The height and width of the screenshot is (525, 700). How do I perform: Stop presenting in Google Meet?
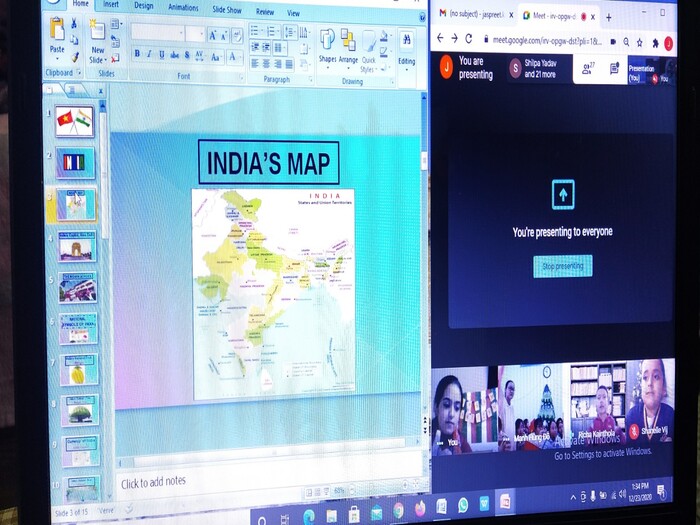click(563, 266)
